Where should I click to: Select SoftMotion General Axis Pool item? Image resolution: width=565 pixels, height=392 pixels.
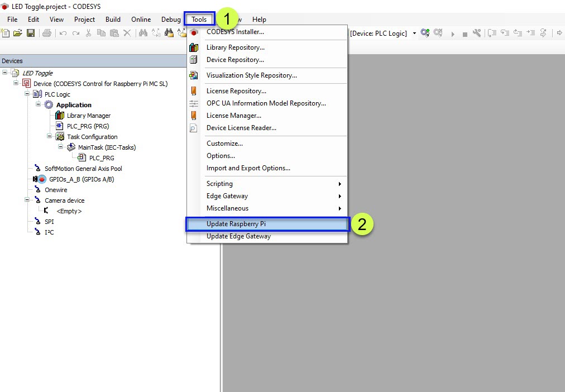83,169
